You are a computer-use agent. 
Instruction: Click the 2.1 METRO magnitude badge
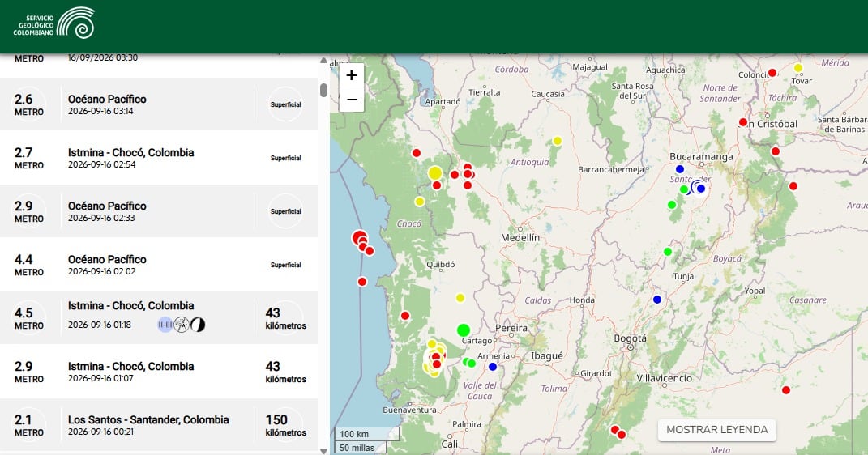coord(29,424)
